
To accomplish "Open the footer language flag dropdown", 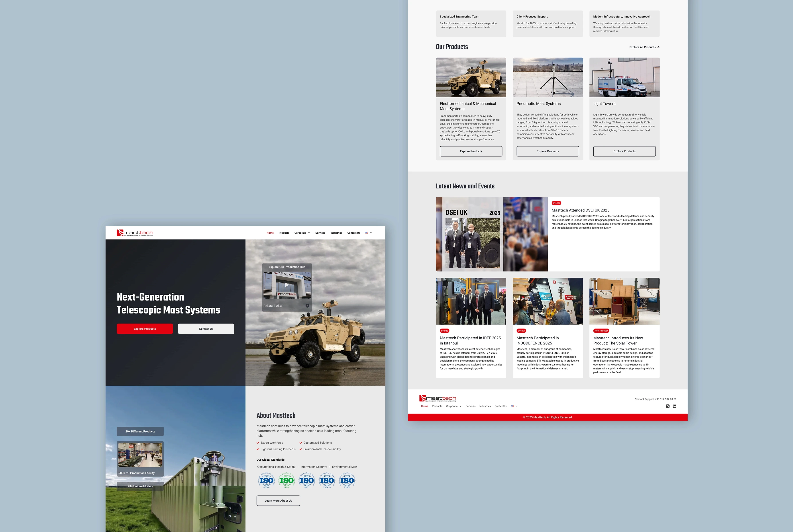I will [x=514, y=406].
